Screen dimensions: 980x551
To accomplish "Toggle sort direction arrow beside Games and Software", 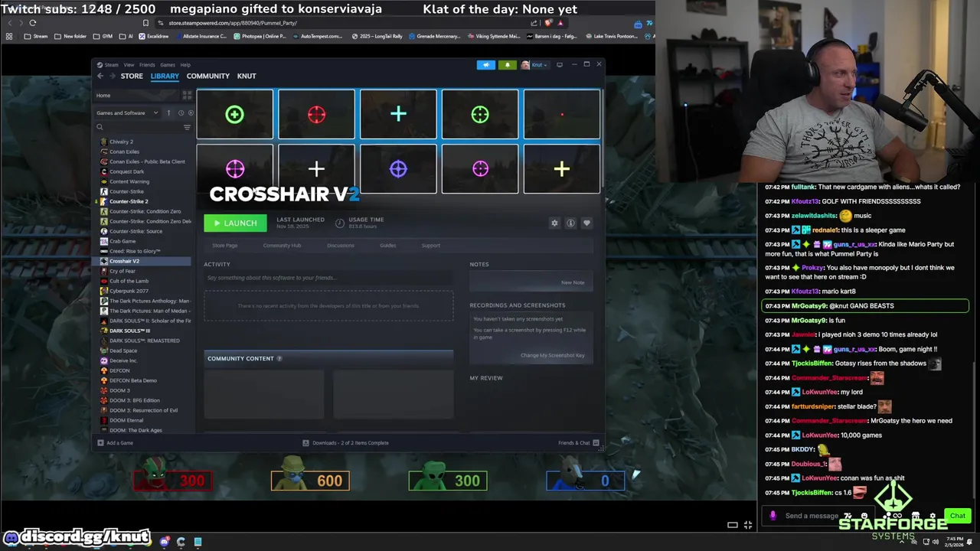I will pos(168,113).
